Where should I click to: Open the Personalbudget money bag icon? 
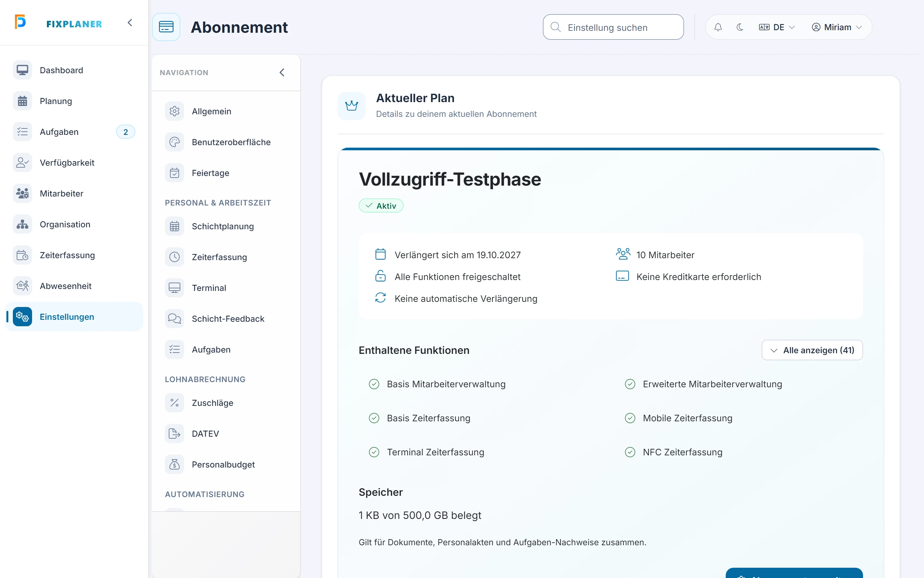coord(175,464)
